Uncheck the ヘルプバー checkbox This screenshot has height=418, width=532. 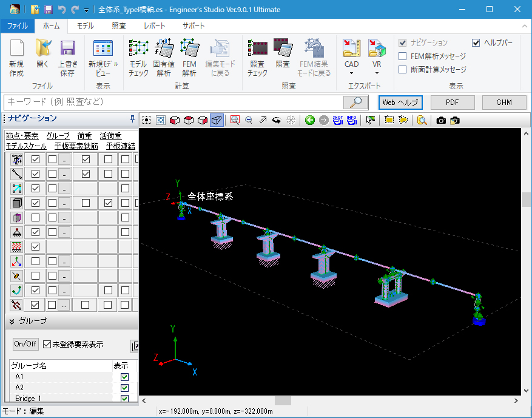[476, 43]
